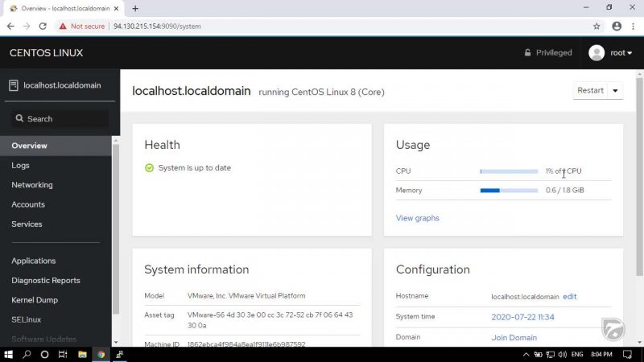Click the Not secure warning icon
Screen dimensions: 644x362
[62, 26]
